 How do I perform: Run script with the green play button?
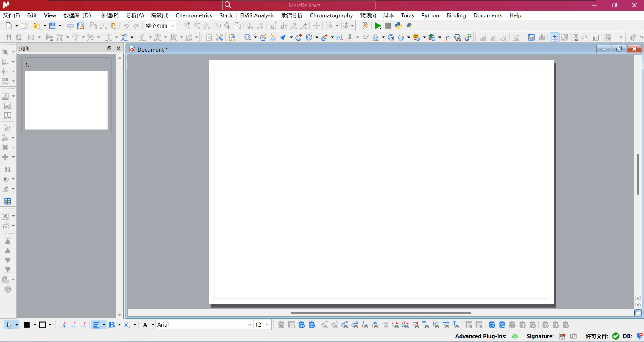pyautogui.click(x=378, y=26)
